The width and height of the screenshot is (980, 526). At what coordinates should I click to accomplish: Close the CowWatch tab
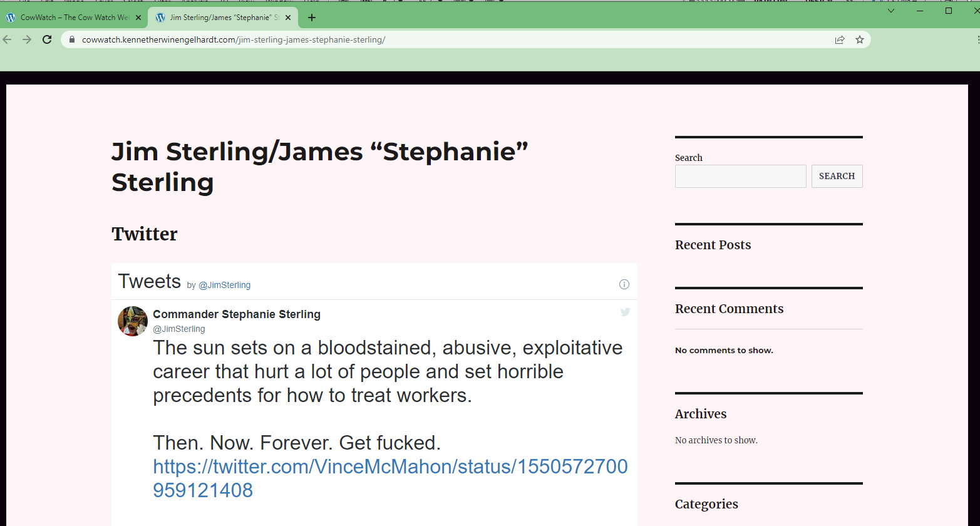pyautogui.click(x=138, y=18)
